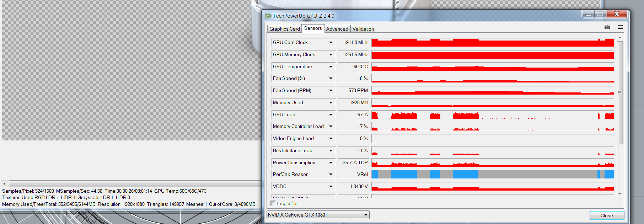Click the GPU Load history graph
This screenshot has width=644, height=224.
493,114
